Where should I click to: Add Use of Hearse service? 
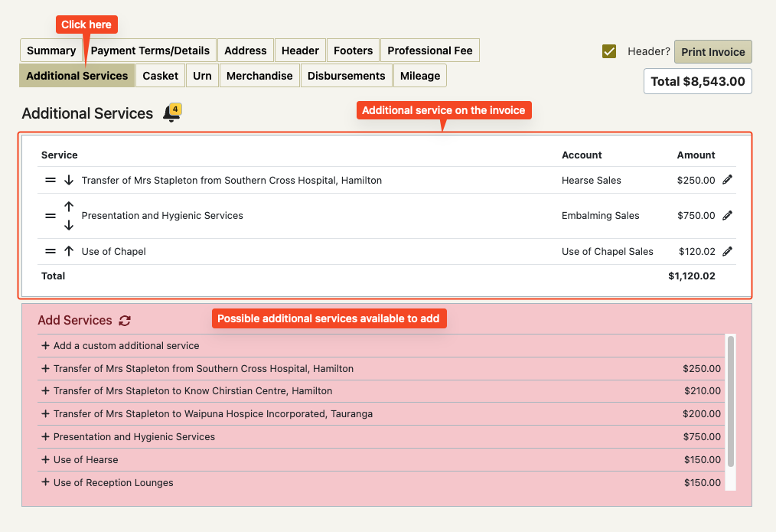381,460
